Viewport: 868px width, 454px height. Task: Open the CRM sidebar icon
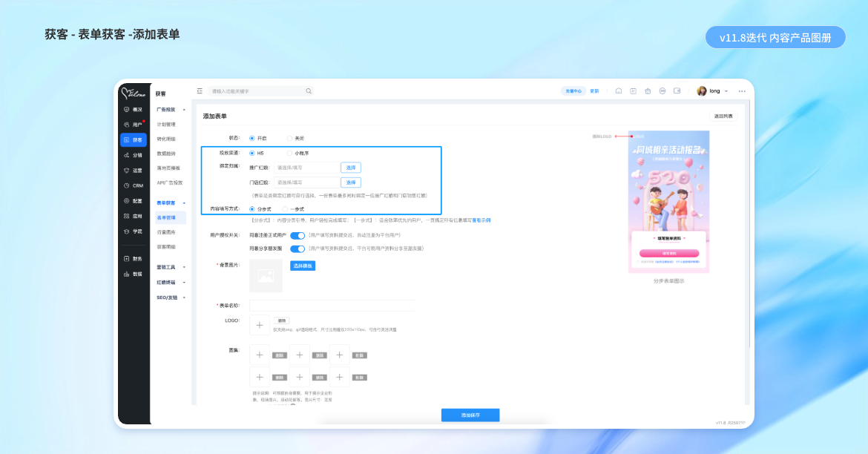pos(127,185)
